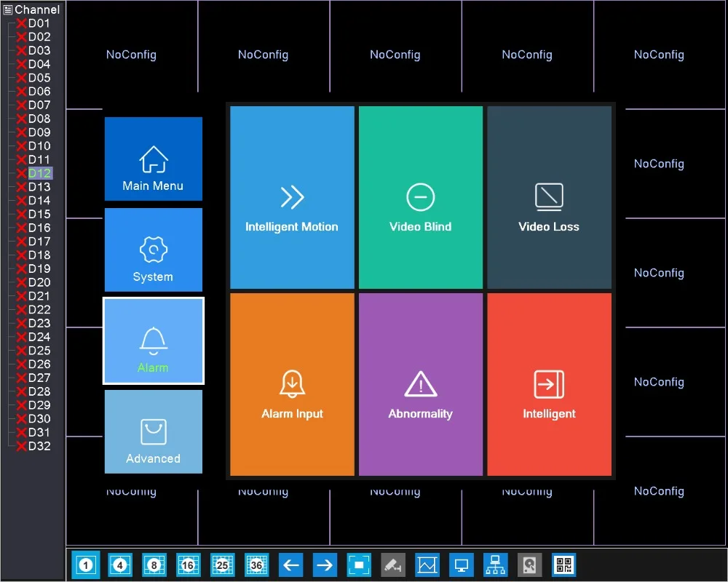Screen dimensions: 728x582
Task: Switch to 36-channel split view
Action: click(257, 565)
